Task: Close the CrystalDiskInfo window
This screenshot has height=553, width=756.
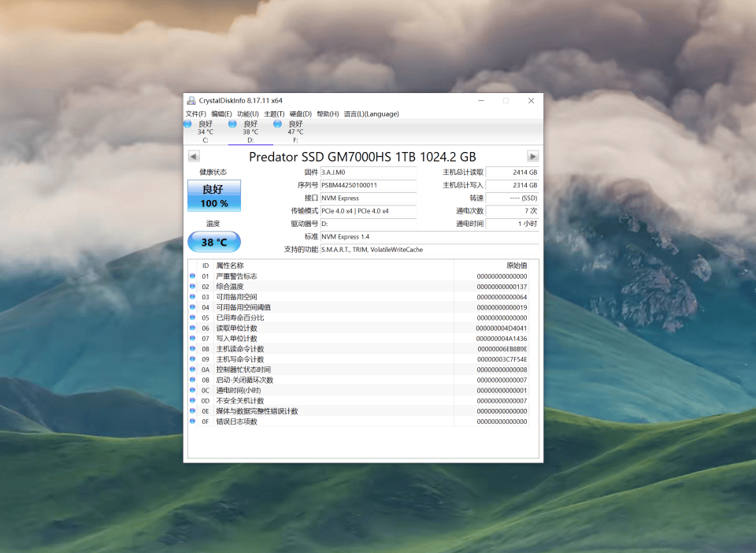Action: (531, 100)
